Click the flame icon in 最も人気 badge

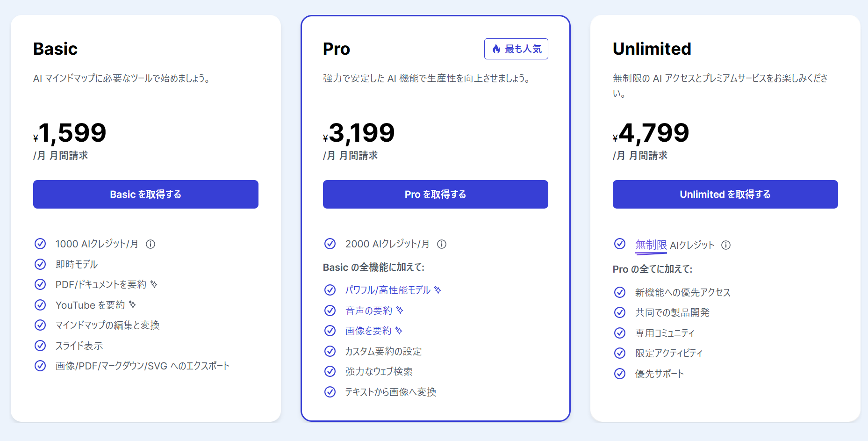(x=496, y=49)
